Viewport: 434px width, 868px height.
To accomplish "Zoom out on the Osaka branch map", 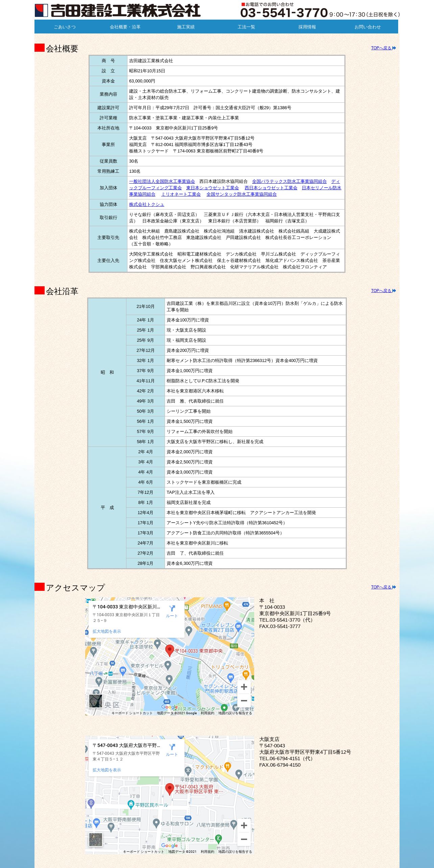I will tap(244, 839).
